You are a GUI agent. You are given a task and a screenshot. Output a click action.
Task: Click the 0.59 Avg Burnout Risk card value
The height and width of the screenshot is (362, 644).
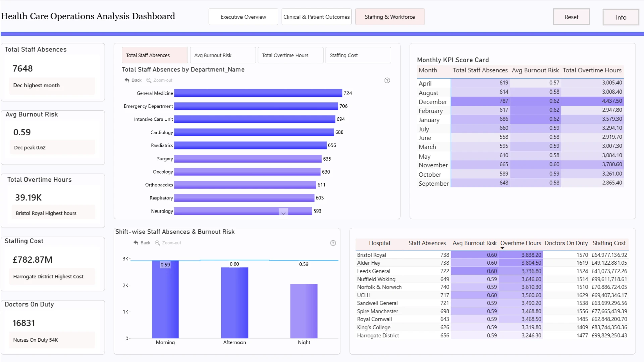point(22,132)
